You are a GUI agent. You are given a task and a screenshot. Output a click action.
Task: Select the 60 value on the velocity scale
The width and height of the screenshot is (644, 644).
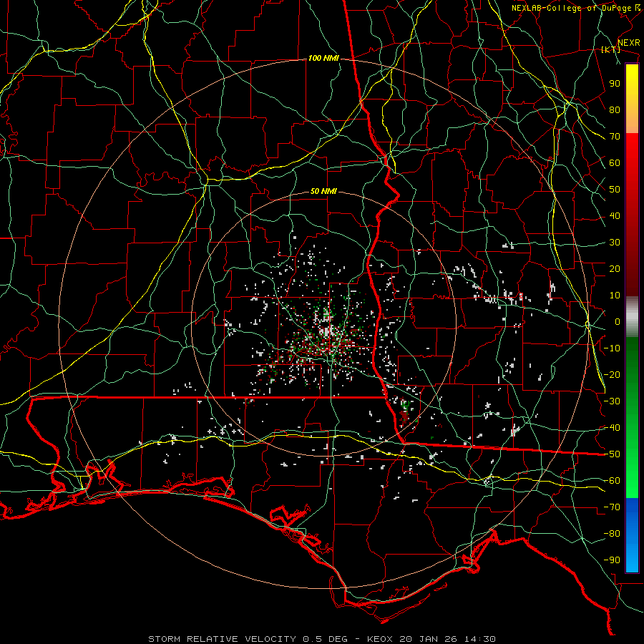[615, 162]
